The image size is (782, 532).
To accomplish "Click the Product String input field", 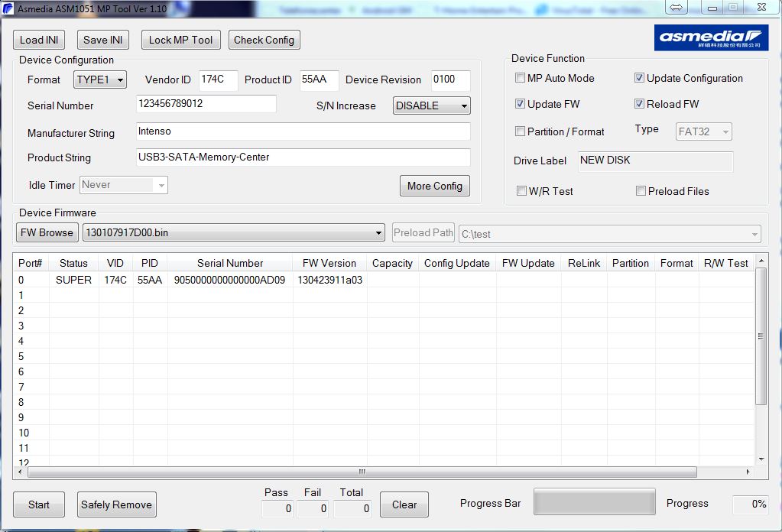I will coord(303,157).
